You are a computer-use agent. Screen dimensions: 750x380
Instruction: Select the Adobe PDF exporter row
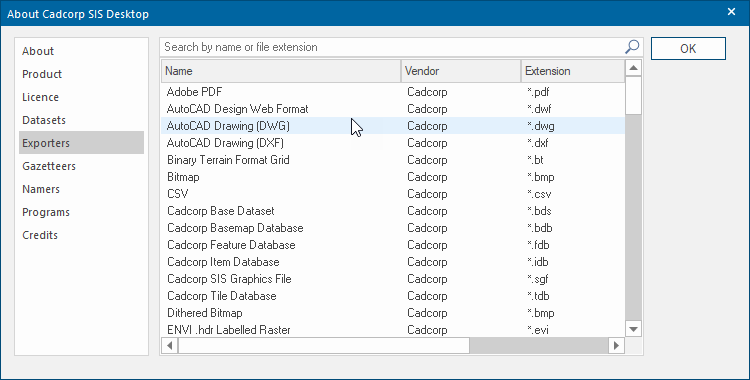[393, 92]
